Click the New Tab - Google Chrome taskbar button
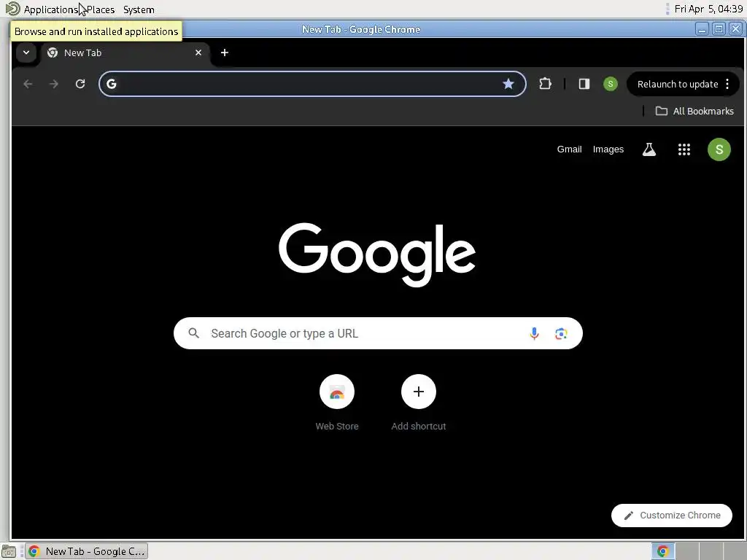This screenshot has height=560, width=747. (x=86, y=551)
